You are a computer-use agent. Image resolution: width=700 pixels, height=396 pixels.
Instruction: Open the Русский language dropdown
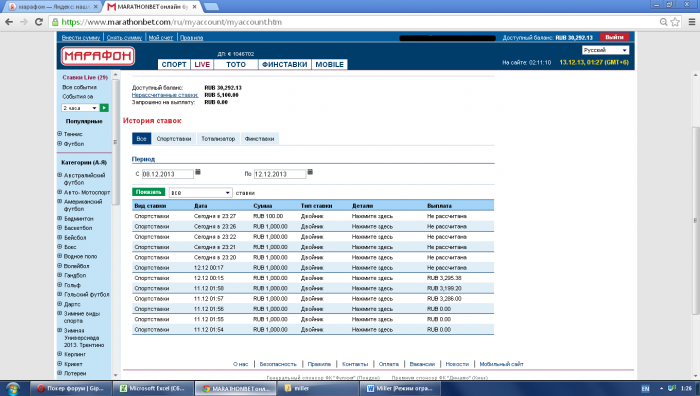coord(605,50)
